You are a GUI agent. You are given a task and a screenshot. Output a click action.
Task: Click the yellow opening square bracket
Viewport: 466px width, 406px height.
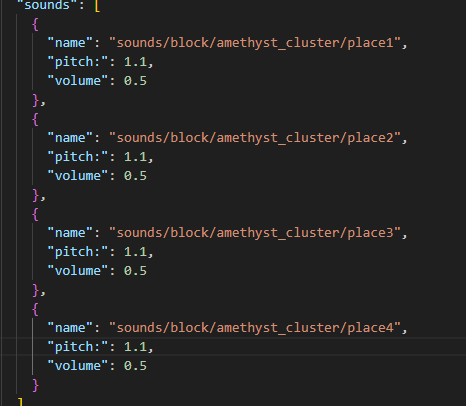pos(97,6)
